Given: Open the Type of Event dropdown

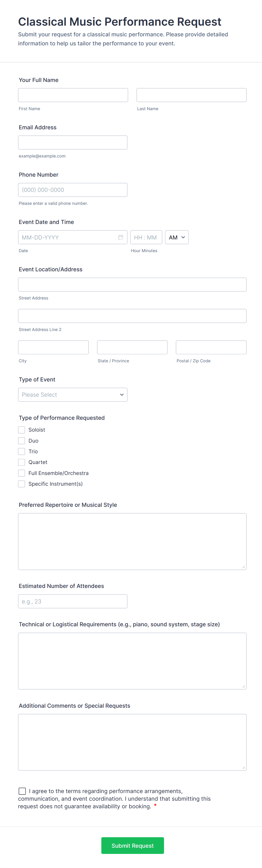Looking at the screenshot, I should click(73, 395).
